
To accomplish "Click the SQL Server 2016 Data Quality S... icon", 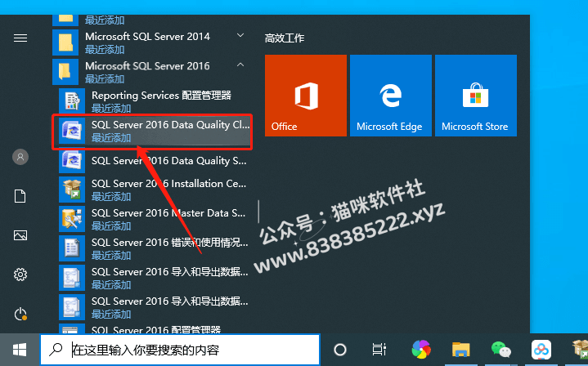I will 72,160.
